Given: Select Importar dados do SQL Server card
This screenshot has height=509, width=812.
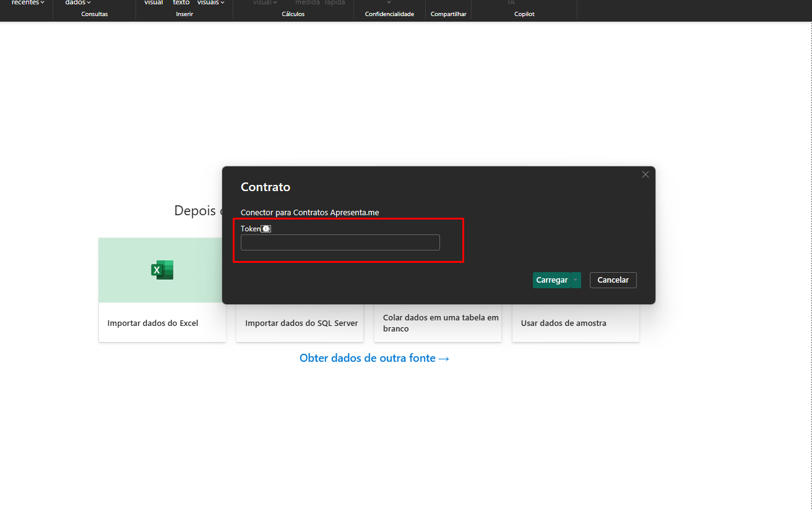Looking at the screenshot, I should pyautogui.click(x=301, y=323).
